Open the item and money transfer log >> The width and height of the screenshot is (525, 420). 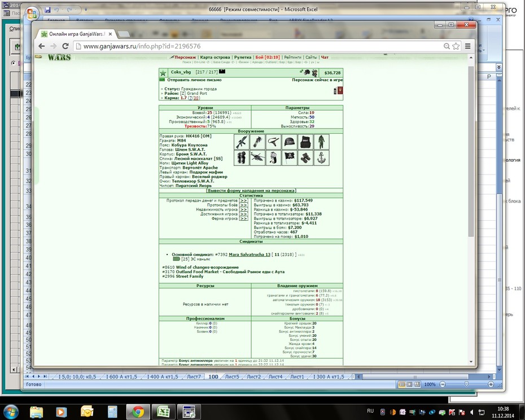pos(243,200)
